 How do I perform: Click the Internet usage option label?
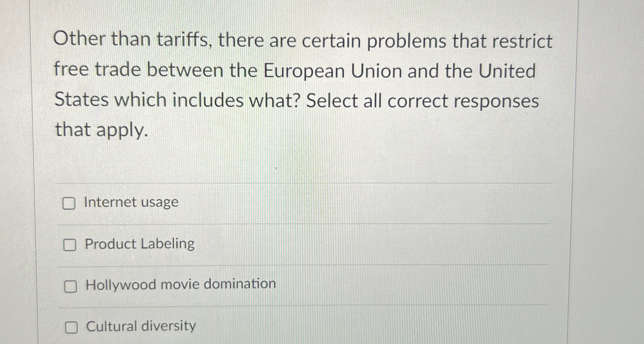click(x=131, y=203)
